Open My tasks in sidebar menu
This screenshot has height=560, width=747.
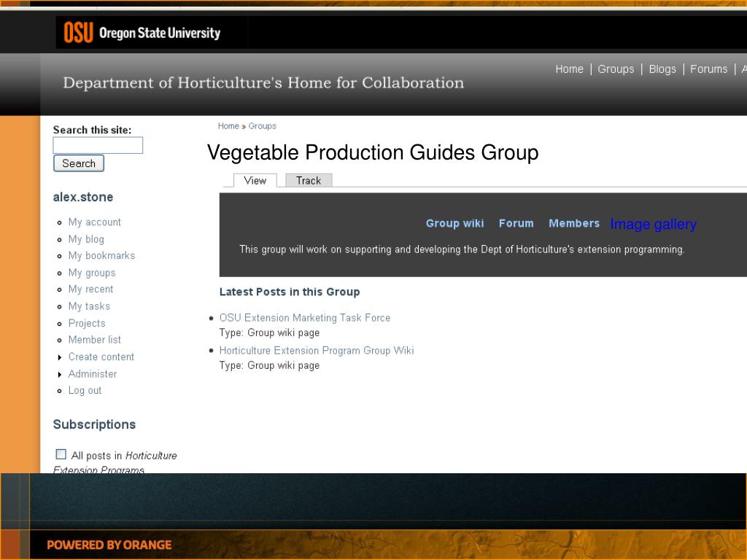point(89,306)
